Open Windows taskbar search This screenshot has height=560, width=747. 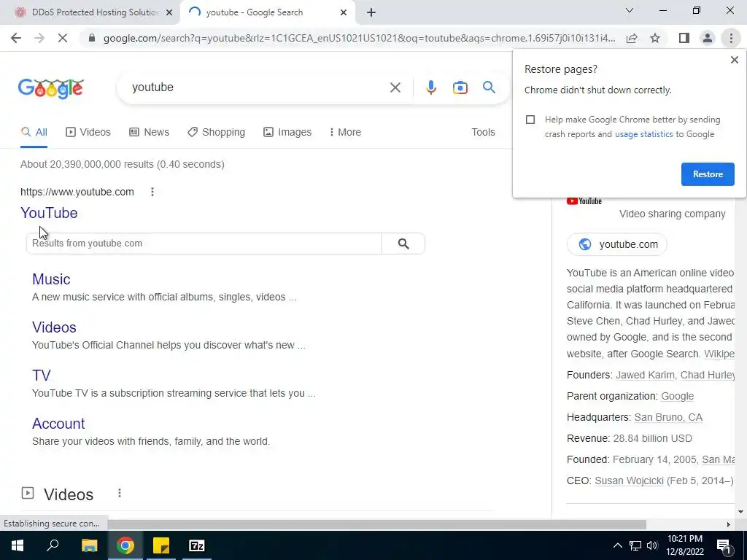point(53,545)
